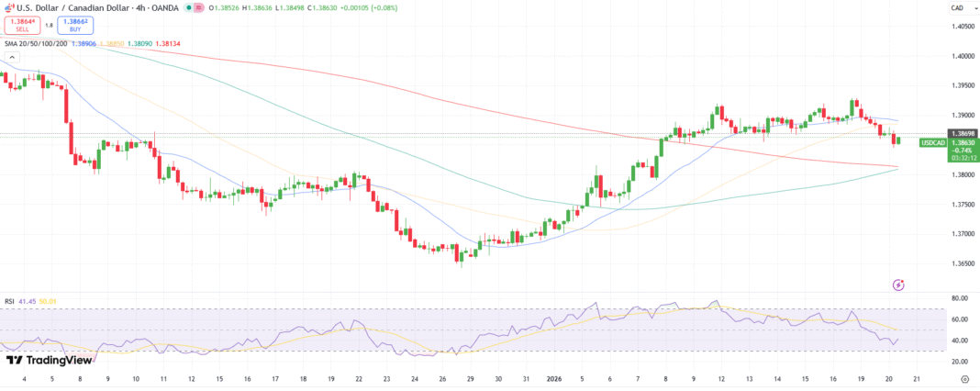Click the USD/CAD flag symbol icon

[10, 8]
